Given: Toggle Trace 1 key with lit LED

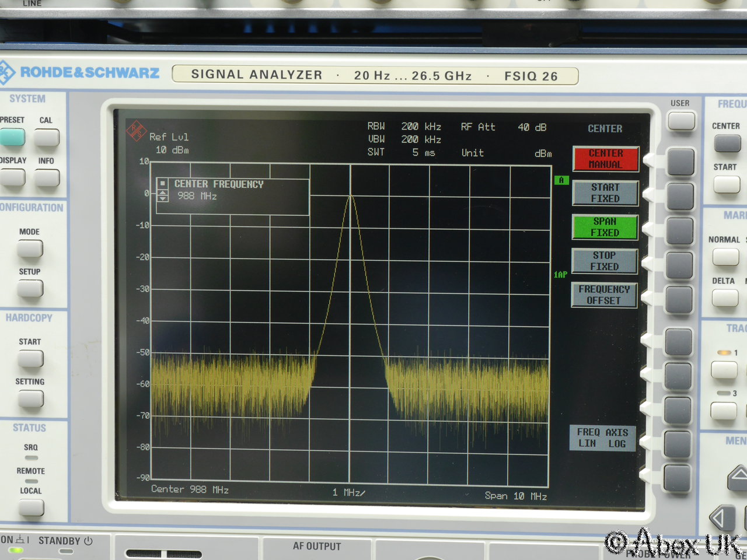Looking at the screenshot, I should 724,369.
